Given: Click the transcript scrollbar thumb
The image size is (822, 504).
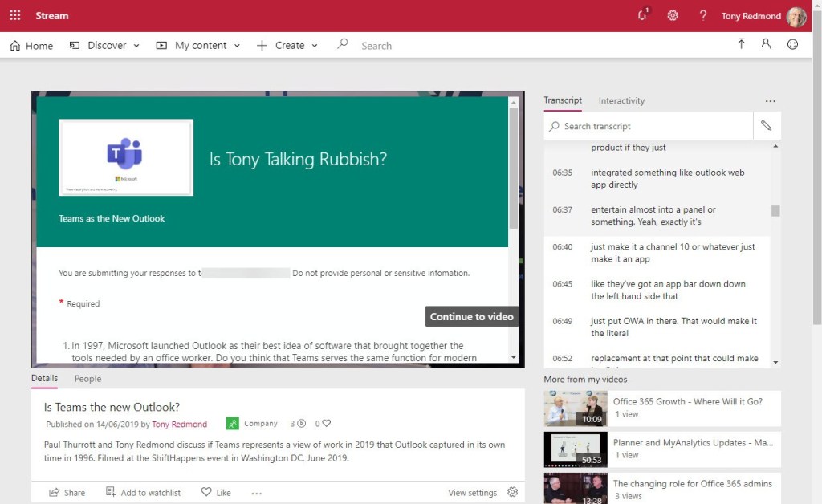Looking at the screenshot, I should tap(775, 210).
